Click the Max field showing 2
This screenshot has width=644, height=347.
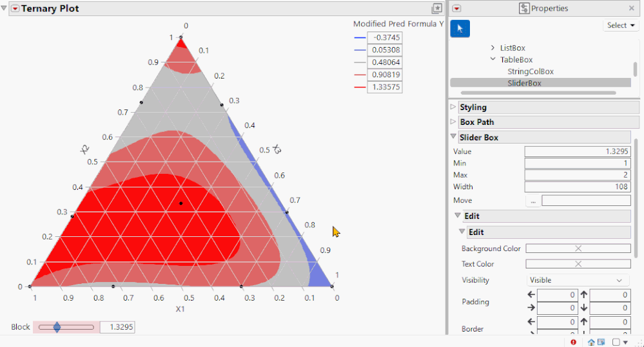(578, 175)
